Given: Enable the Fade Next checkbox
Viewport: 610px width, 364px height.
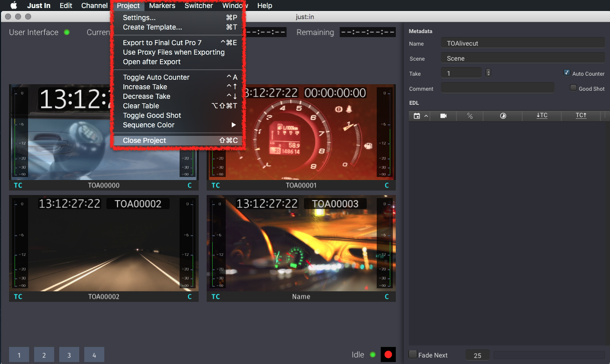Looking at the screenshot, I should coord(413,354).
